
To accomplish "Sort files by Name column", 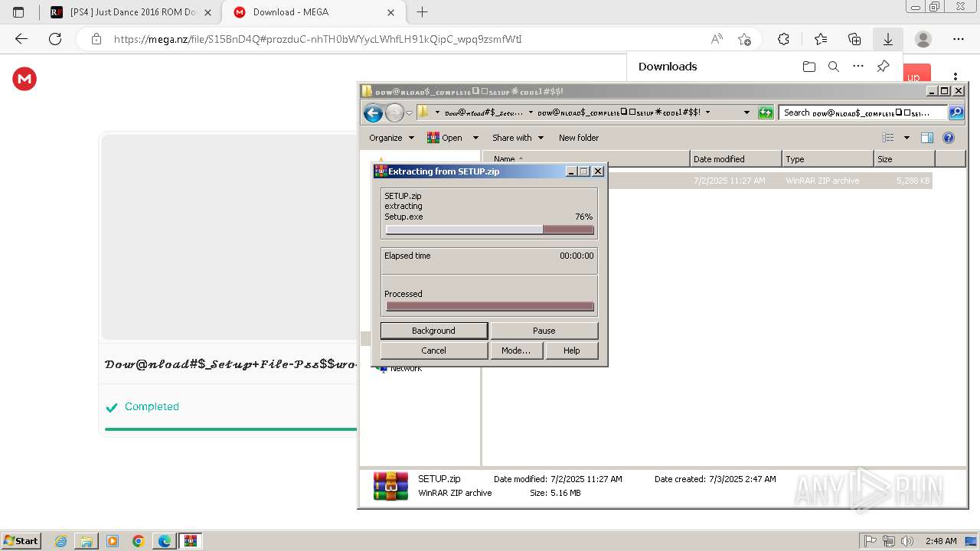I will coord(587,159).
